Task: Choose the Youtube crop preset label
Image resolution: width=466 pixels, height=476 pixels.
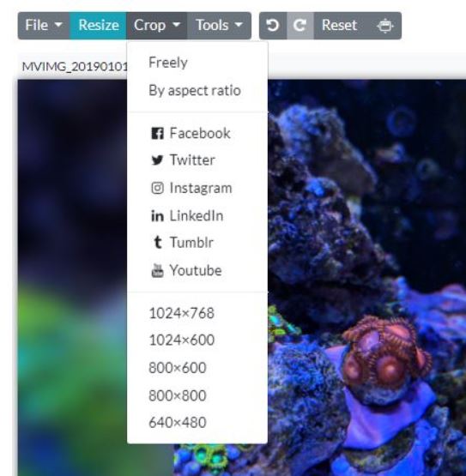Action: coord(196,270)
